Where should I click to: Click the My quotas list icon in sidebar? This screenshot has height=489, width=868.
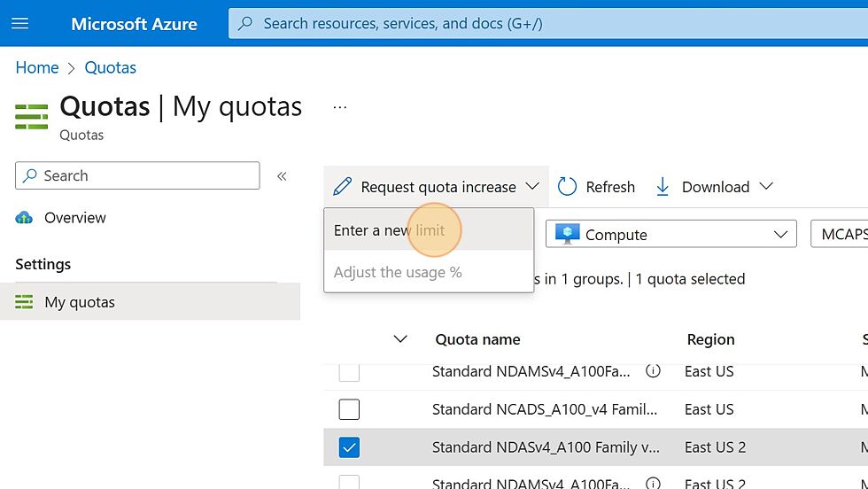pos(24,302)
